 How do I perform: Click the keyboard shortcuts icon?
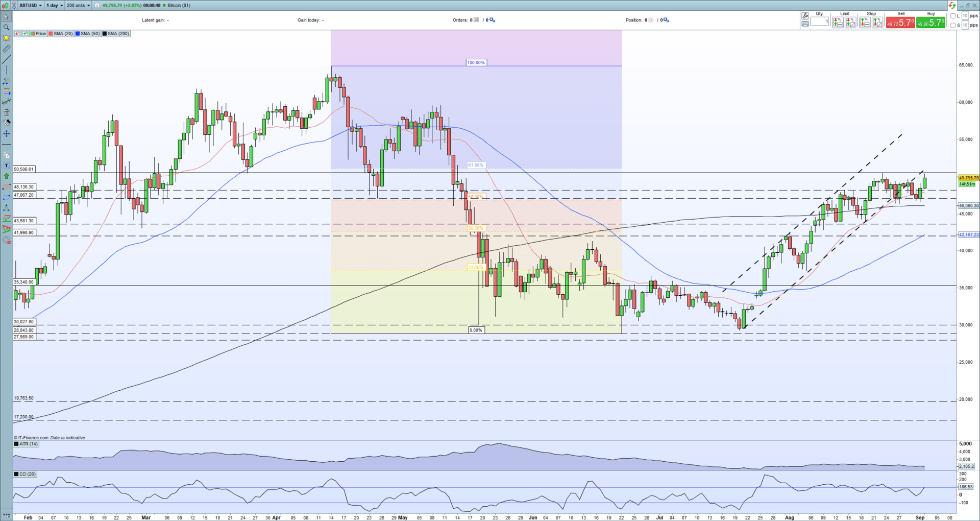coord(805,23)
